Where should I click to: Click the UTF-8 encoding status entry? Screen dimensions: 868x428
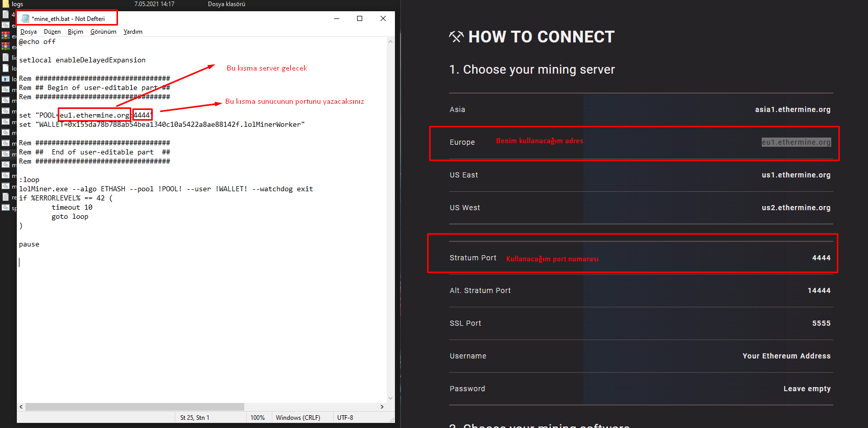pos(345,418)
